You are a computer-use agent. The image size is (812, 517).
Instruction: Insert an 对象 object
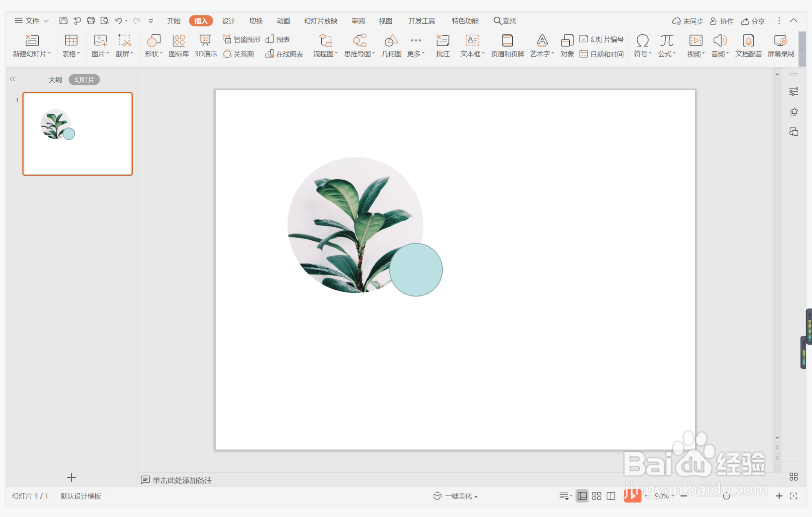(x=567, y=46)
